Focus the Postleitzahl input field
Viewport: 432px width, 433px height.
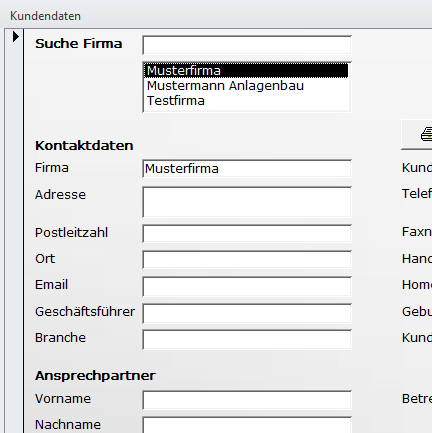pos(247,233)
